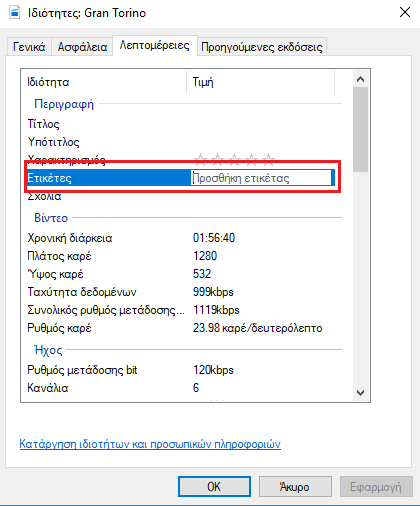Click the Εφαρμογή button
This screenshot has width=420, height=506.
click(x=376, y=487)
